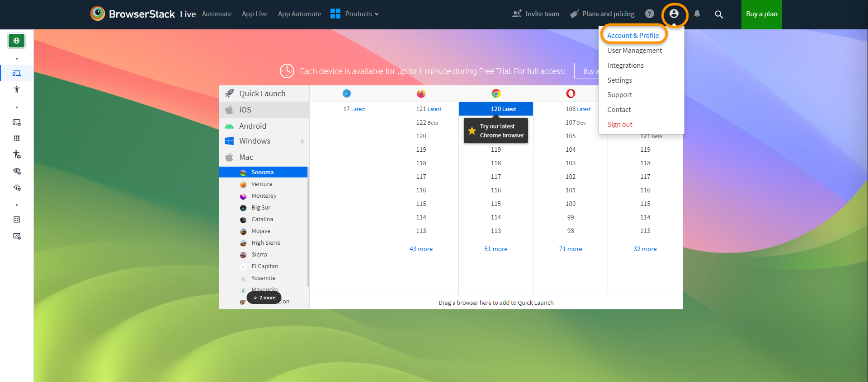
Task: Select the Firefox browser icon
Action: [421, 93]
